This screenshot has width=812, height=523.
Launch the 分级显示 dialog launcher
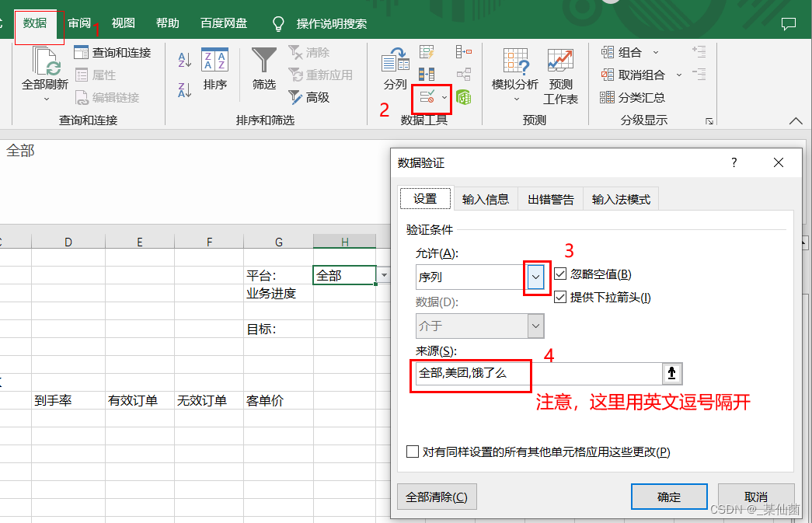click(709, 121)
